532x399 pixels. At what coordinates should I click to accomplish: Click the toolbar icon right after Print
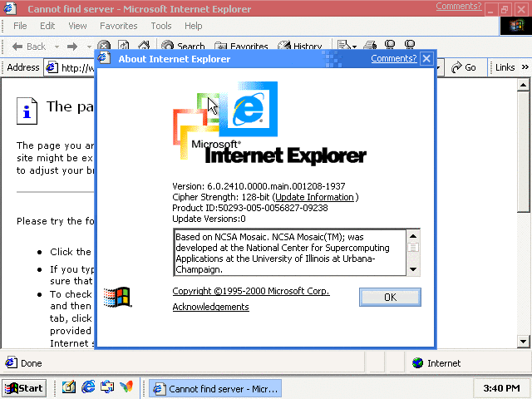click(390, 44)
